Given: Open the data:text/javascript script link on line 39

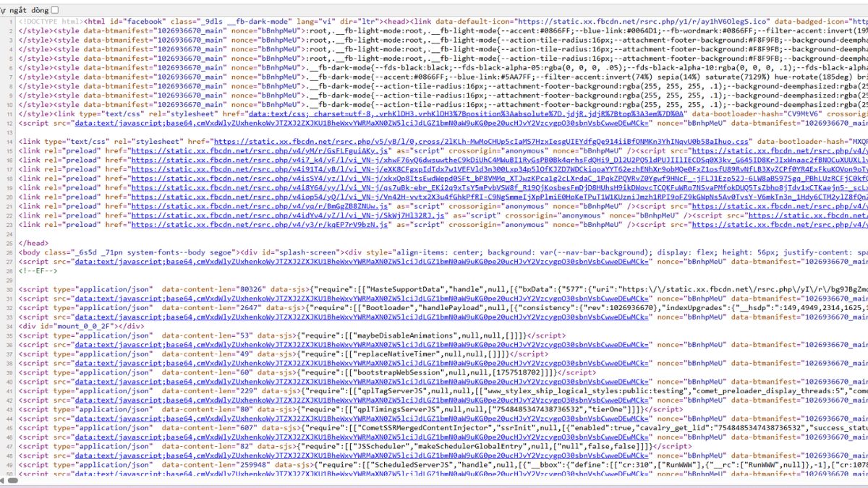Looking at the screenshot, I should (362, 363).
